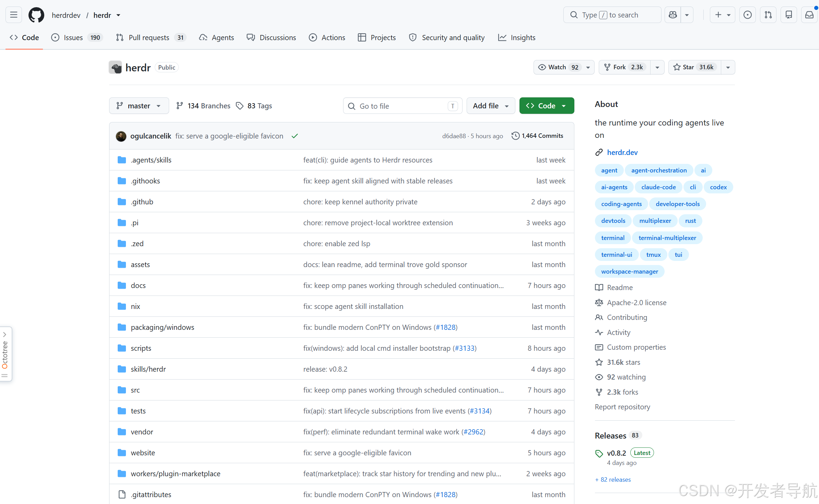
Task: Open the Copilot chat icon
Action: point(673,15)
